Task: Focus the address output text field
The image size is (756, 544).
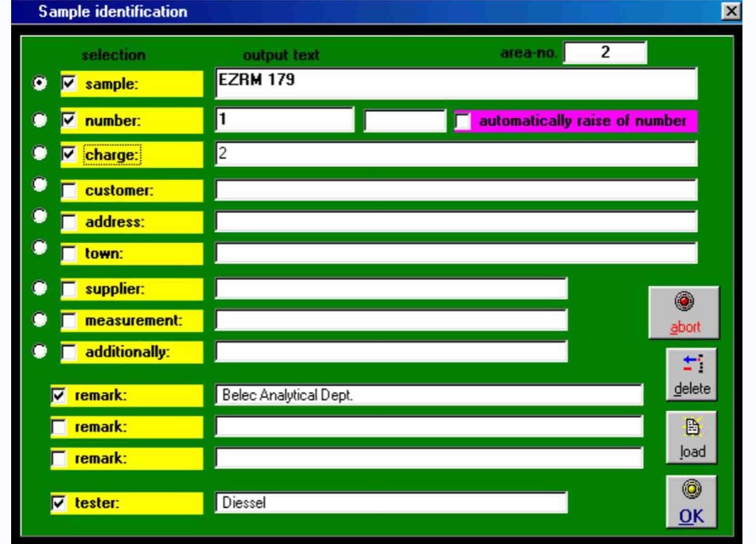Action: tap(455, 221)
